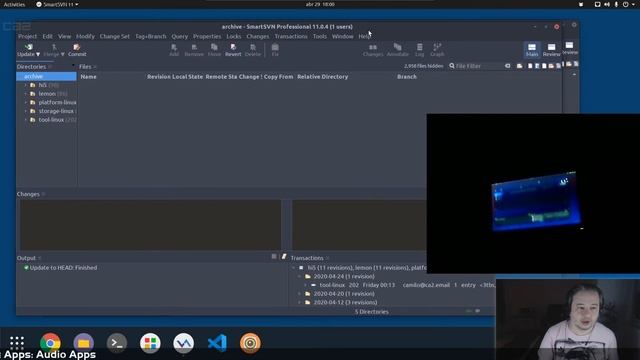Open the SmartSVN 11 app menu in top bar

click(57, 4)
